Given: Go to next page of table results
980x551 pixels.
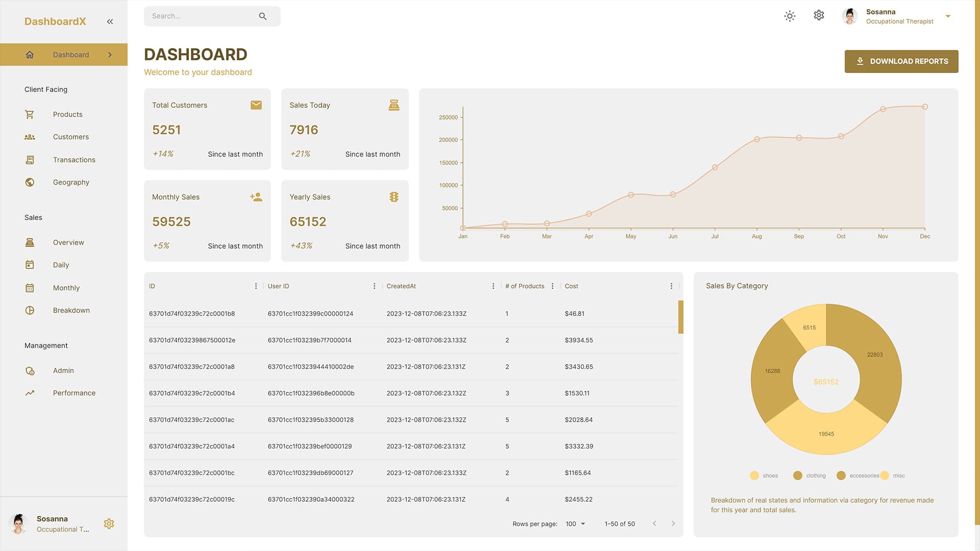Looking at the screenshot, I should (673, 523).
